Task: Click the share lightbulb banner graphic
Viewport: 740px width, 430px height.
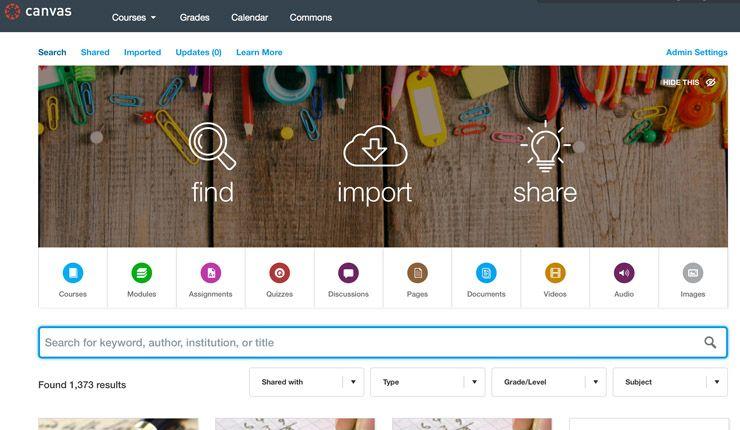Action: [x=545, y=146]
